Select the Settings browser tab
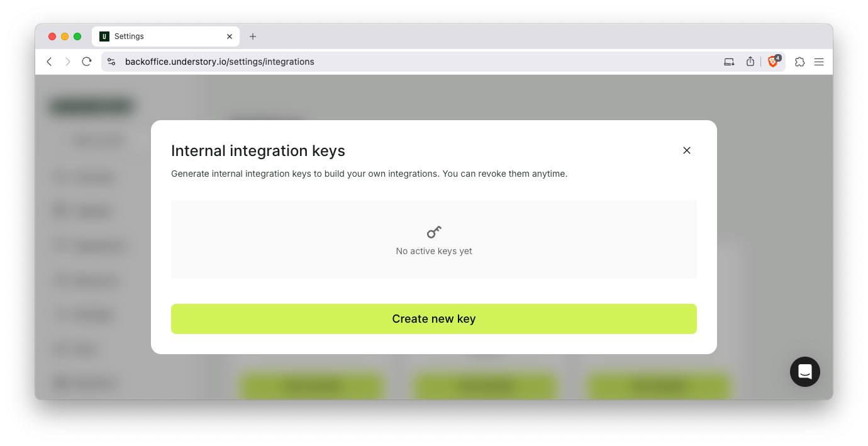This screenshot has height=446, width=868. tap(165, 36)
